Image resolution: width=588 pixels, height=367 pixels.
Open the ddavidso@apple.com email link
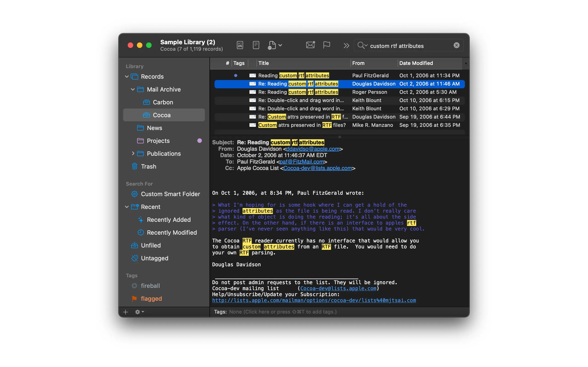pyautogui.click(x=313, y=149)
